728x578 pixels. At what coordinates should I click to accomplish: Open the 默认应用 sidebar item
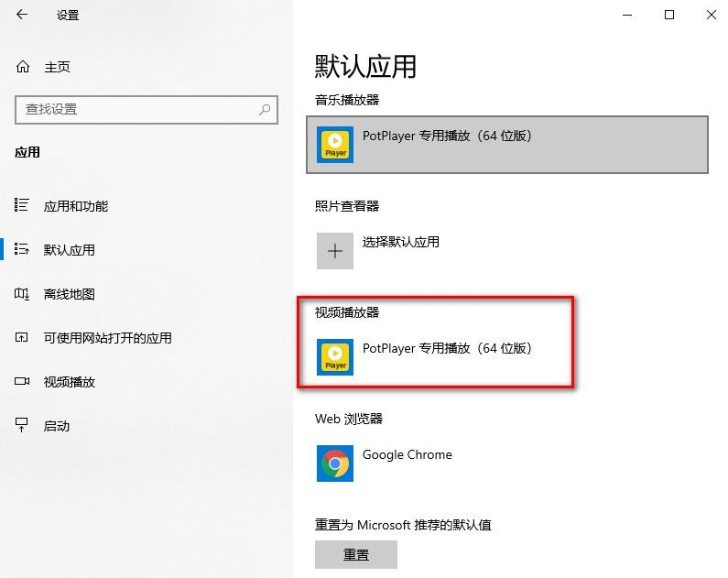70,250
